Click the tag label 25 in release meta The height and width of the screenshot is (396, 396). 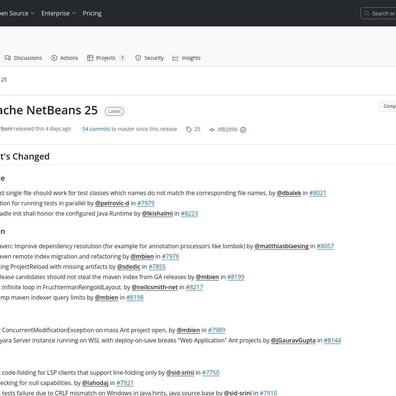click(197, 129)
